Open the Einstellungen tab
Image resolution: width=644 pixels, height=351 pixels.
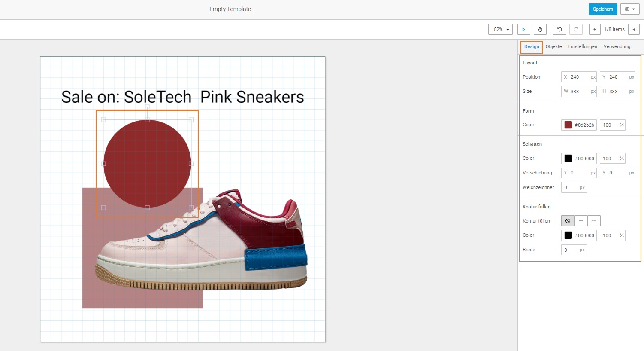click(x=583, y=46)
